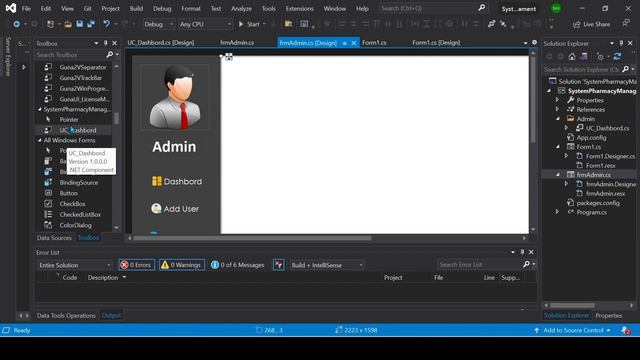Select the Pointer tool under SystemPharmacyManag group
Viewport: 640px width, 360px height.
coord(69,120)
